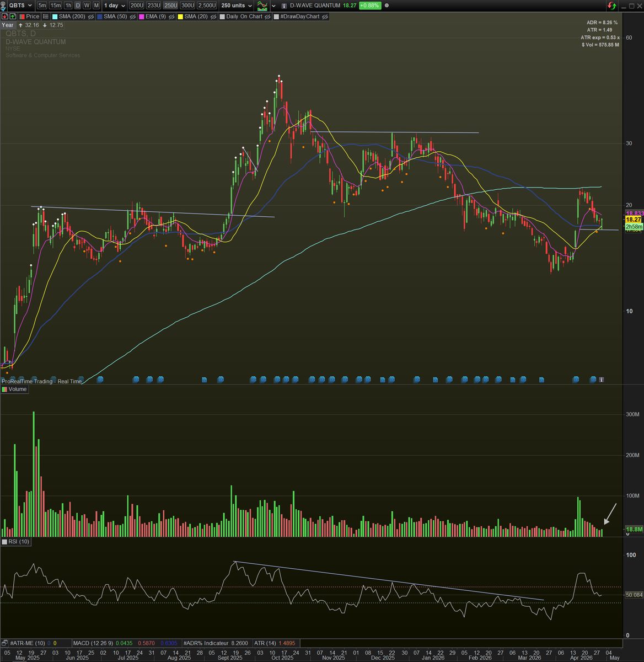
Task: Click the SMA (50) blue color swatch
Action: 100,17
